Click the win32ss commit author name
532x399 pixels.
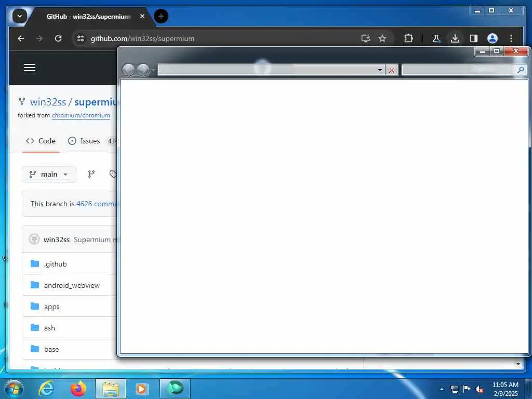tap(57, 240)
